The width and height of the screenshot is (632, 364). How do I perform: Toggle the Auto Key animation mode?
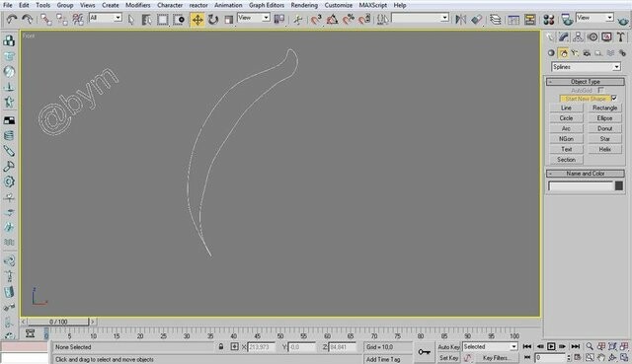tap(448, 346)
